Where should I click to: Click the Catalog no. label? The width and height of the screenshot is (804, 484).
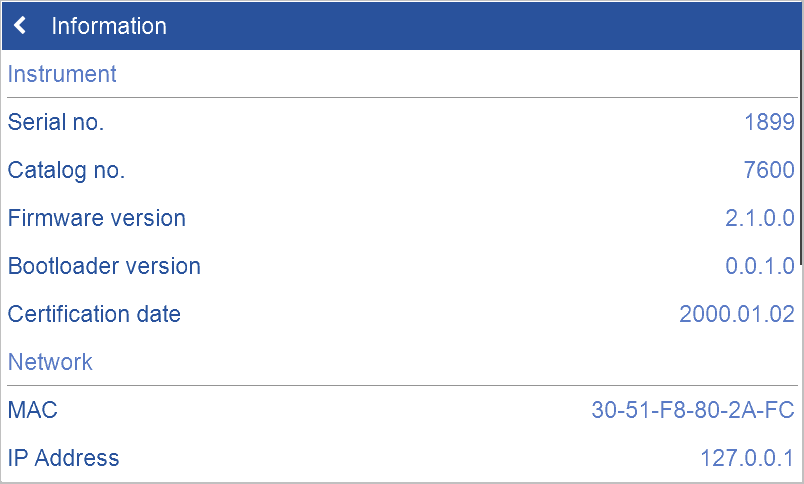click(66, 171)
